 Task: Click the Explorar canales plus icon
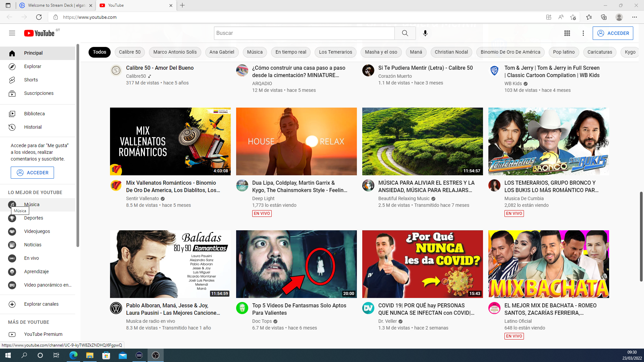click(12, 304)
